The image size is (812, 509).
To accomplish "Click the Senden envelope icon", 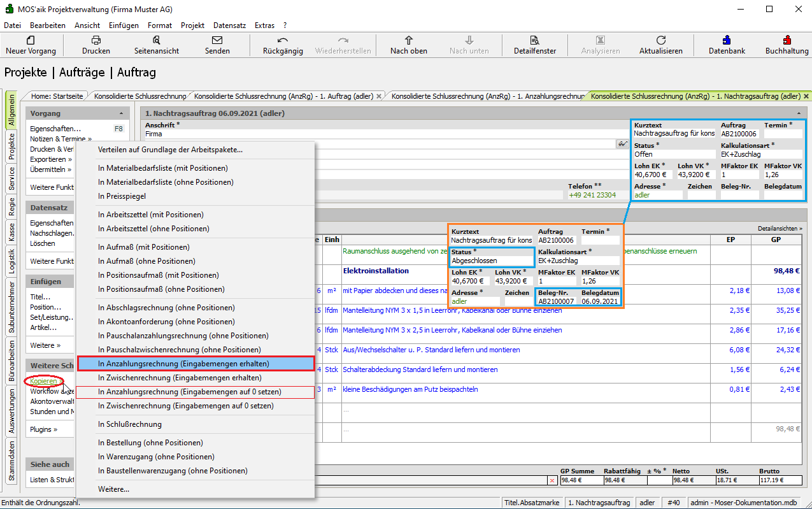I will point(217,40).
